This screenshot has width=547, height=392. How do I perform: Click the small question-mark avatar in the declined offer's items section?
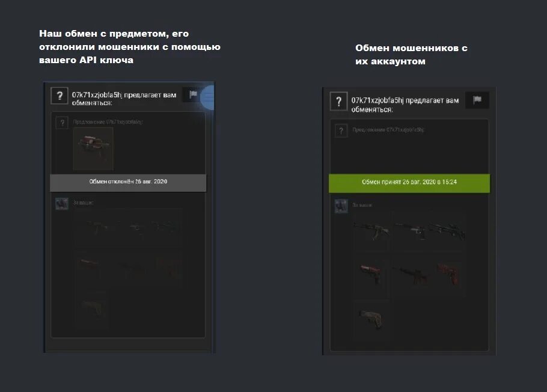pos(62,123)
